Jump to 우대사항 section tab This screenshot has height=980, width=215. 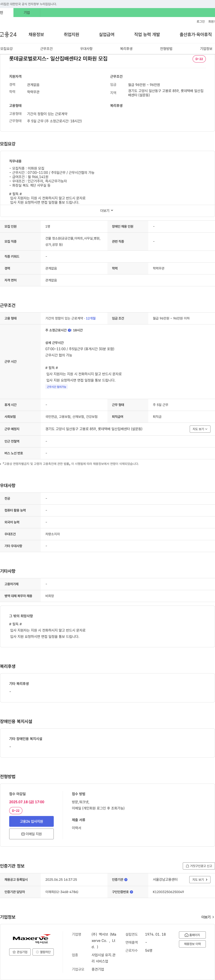click(x=86, y=49)
